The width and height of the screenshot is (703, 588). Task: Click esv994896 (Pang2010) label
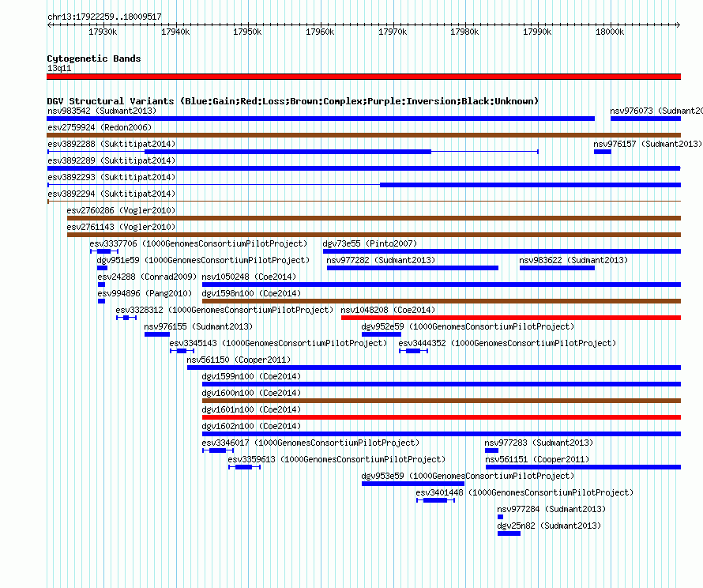coord(145,293)
